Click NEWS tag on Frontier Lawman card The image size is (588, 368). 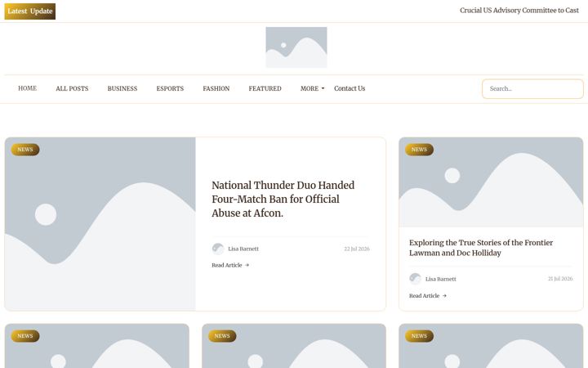pos(419,150)
